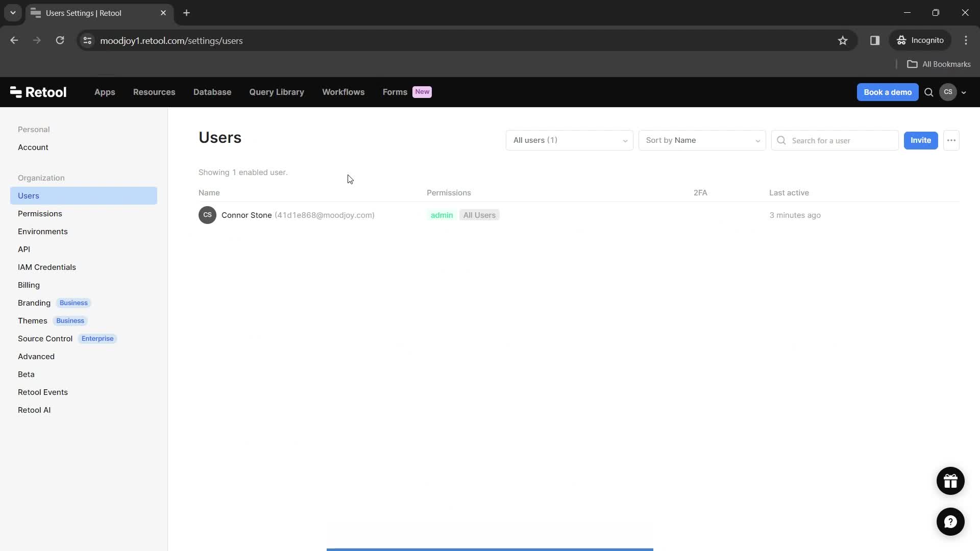
Task: Click the user avatar CS icon
Action: click(x=948, y=92)
